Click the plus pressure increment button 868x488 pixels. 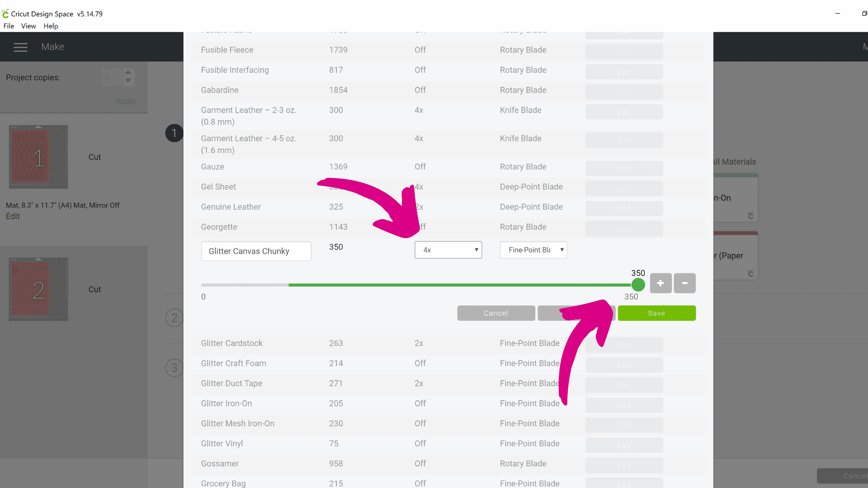click(x=660, y=283)
